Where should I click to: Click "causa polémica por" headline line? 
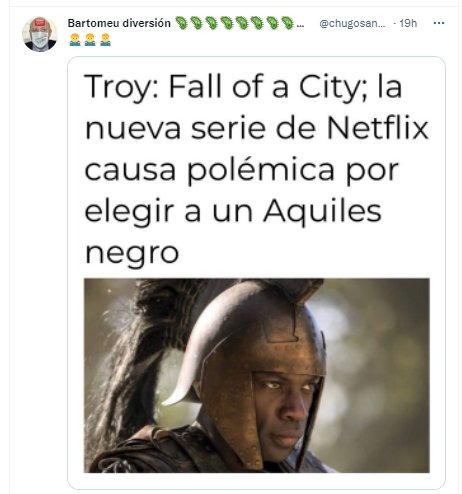242,171
